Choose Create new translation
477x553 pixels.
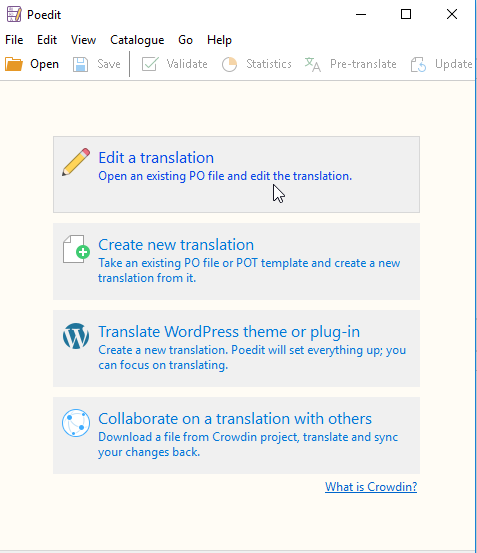click(x=236, y=261)
